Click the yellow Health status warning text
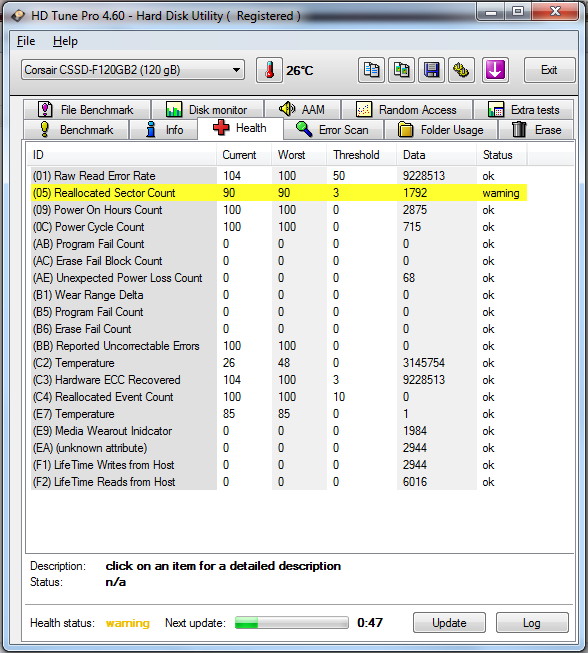Viewport: 588px width, 653px height. point(127,623)
